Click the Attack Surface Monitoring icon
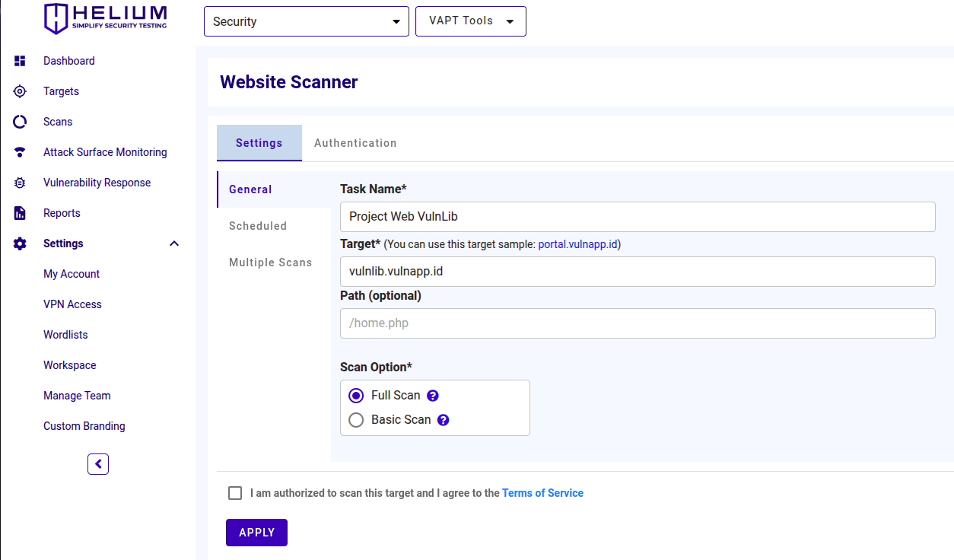Screen dimensions: 954x560 click(x=20, y=152)
